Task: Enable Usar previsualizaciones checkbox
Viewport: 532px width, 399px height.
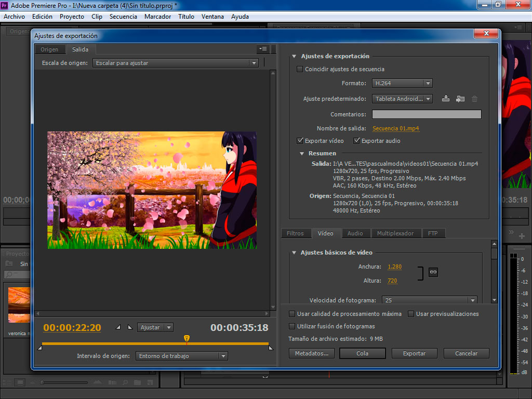Action: tap(411, 314)
